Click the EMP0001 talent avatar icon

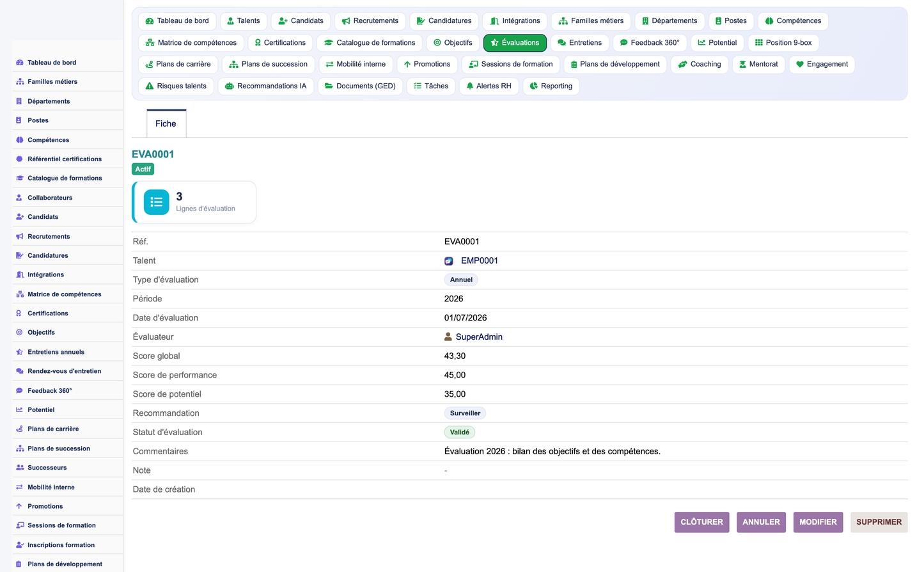tap(449, 261)
